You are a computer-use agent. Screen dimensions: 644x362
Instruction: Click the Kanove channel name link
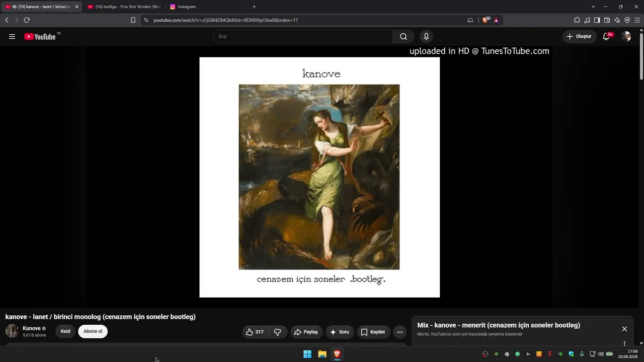click(32, 328)
